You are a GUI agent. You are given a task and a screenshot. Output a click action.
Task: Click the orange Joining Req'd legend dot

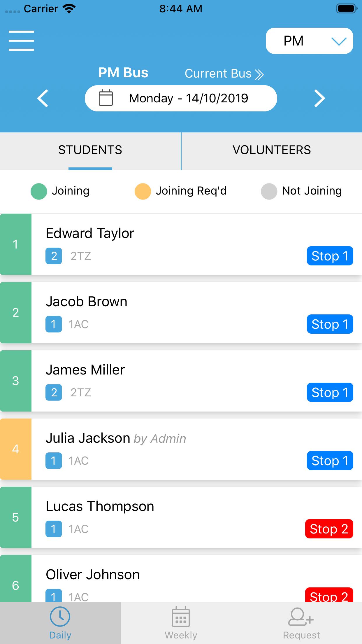pyautogui.click(x=143, y=191)
